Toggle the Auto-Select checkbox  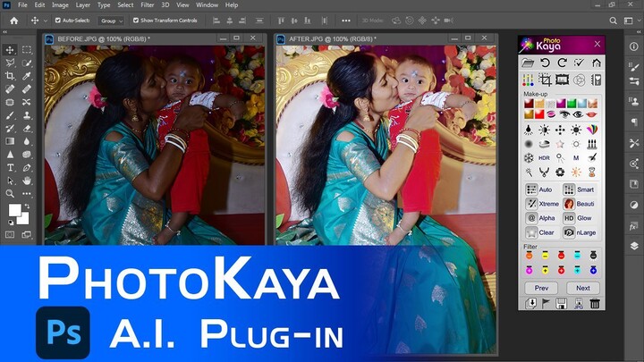[x=58, y=20]
